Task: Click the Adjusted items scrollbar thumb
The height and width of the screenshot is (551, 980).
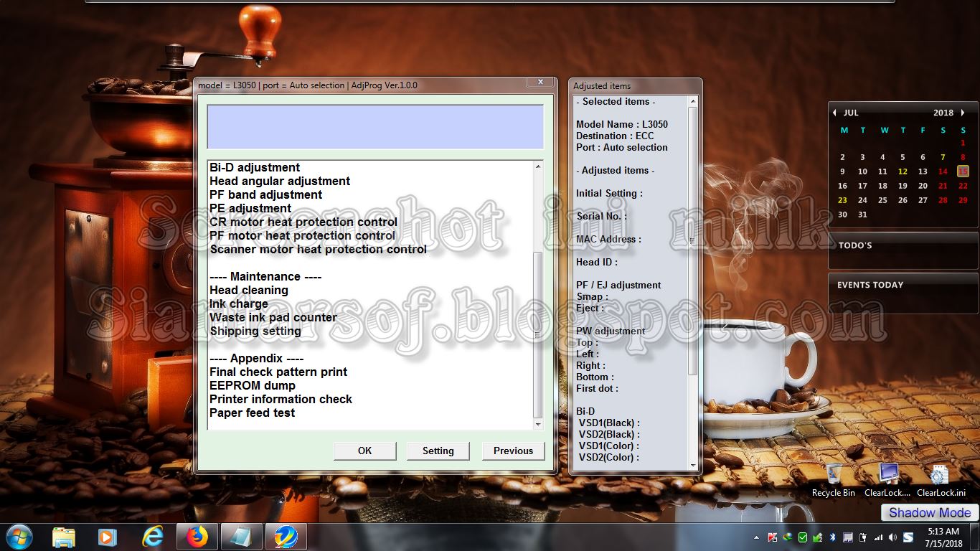Action: [693, 241]
